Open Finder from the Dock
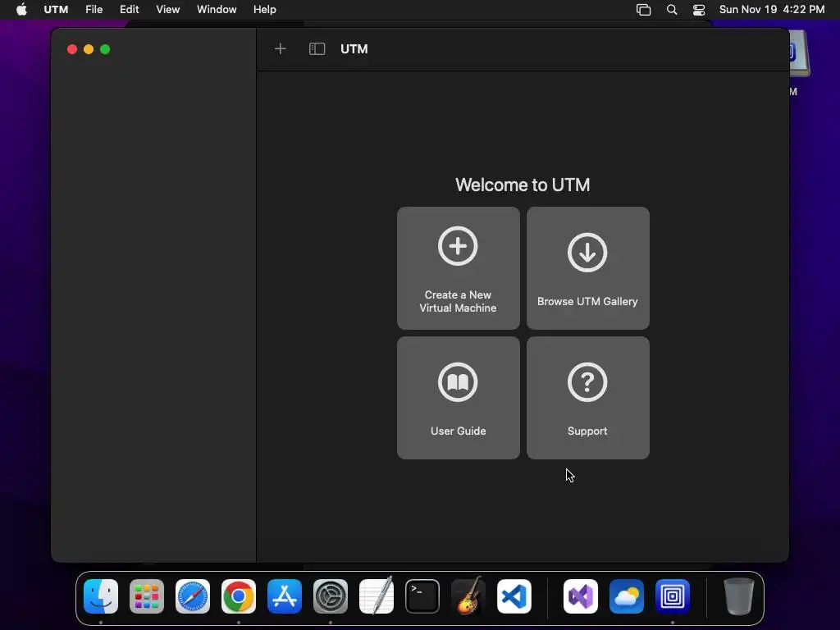This screenshot has width=840, height=630. [x=101, y=596]
